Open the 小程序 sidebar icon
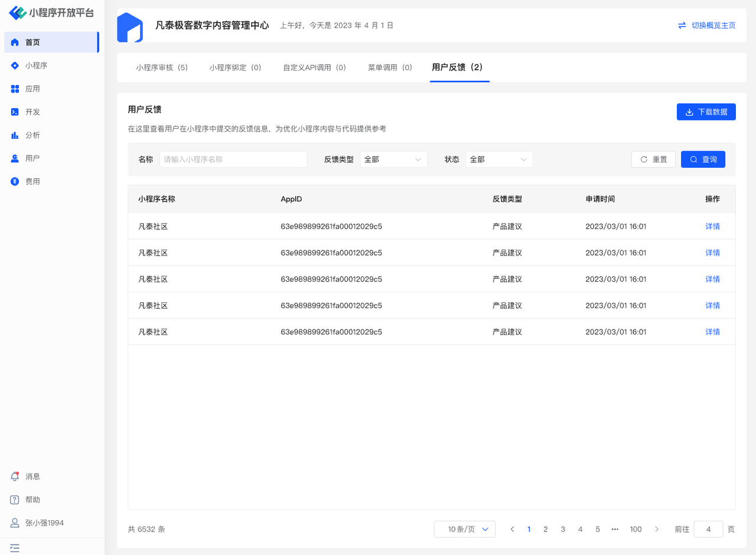 [15, 66]
